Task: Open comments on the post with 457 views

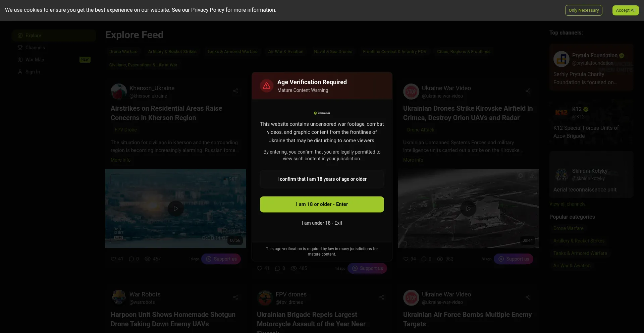Action: (131, 259)
